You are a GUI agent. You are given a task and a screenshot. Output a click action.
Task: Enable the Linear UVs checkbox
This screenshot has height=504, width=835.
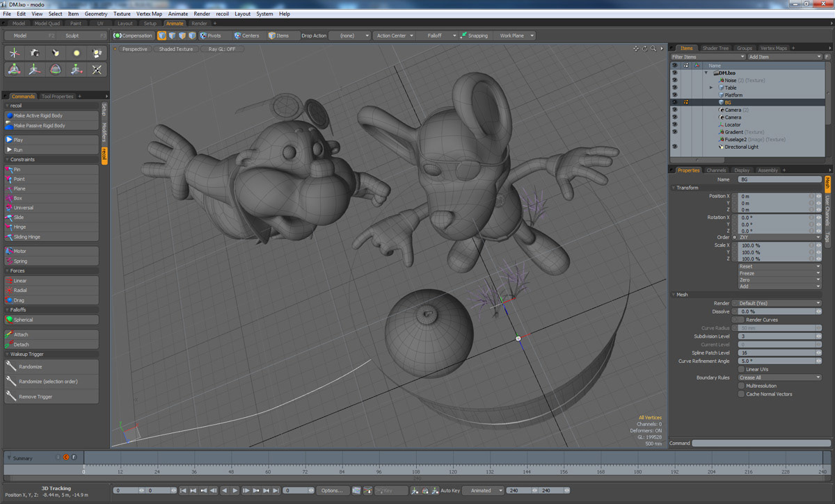741,369
